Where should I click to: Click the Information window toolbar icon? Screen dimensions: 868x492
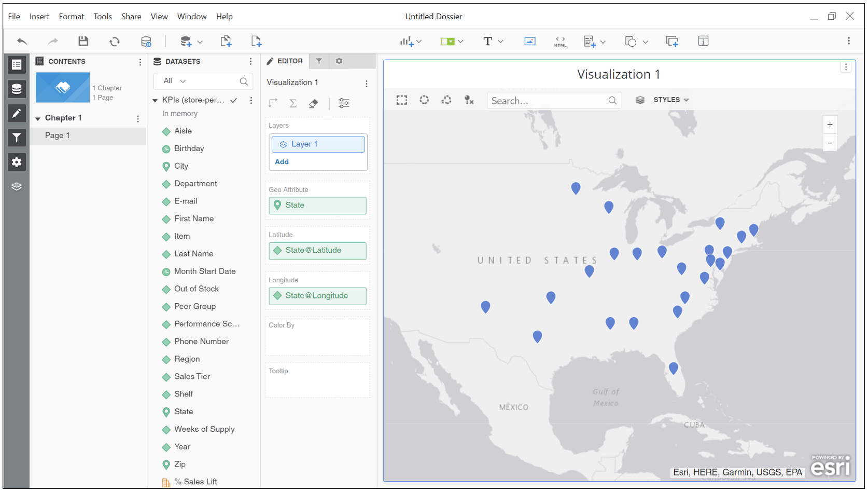coord(703,41)
